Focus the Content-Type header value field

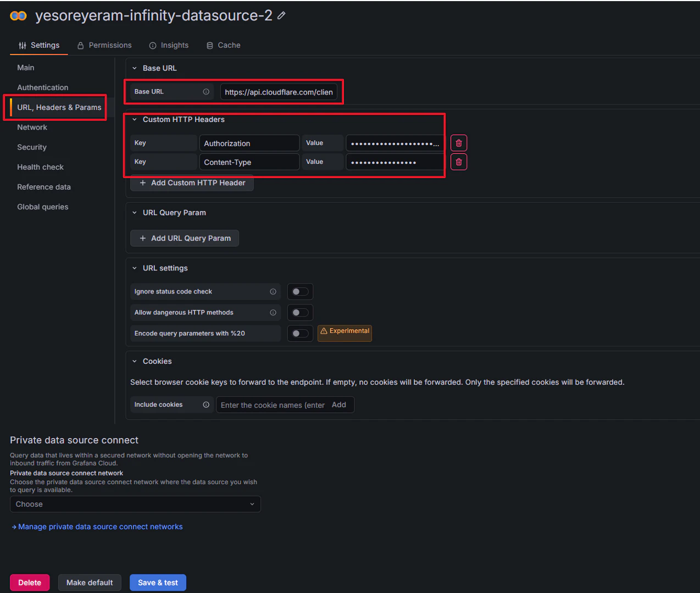point(395,162)
